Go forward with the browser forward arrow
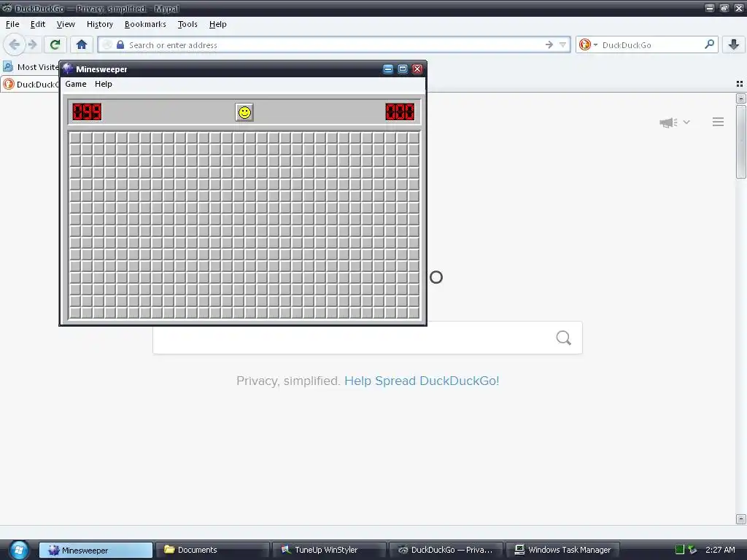747x560 pixels. [x=32, y=44]
